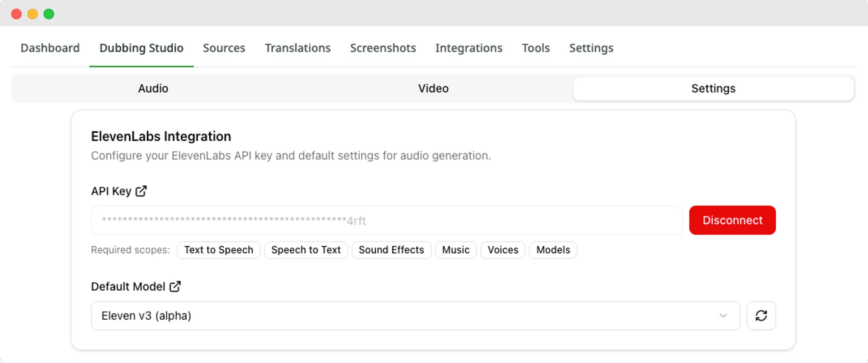Open the Tools tab

536,48
